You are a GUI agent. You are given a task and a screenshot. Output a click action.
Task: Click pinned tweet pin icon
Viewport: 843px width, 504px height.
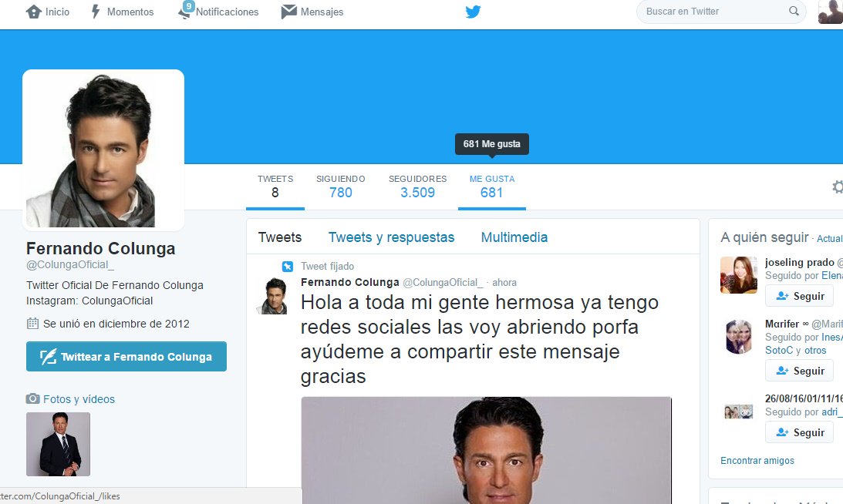[288, 266]
